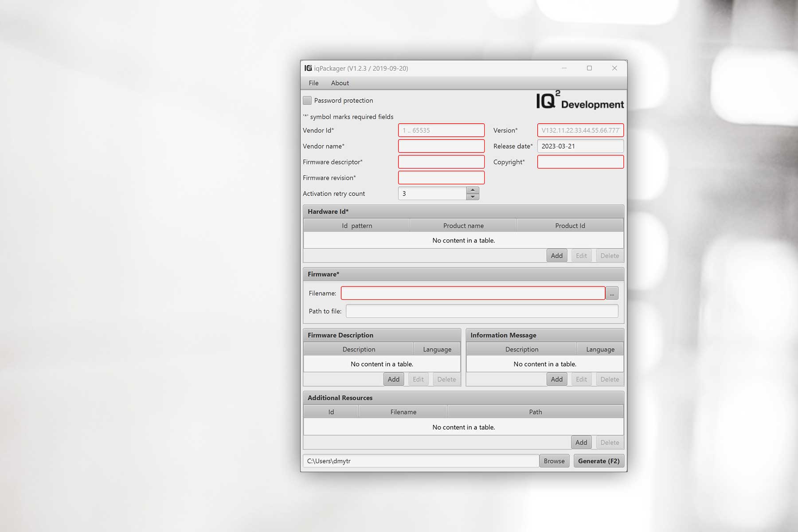This screenshot has width=798, height=532.
Task: Click the Version input field
Action: (580, 130)
